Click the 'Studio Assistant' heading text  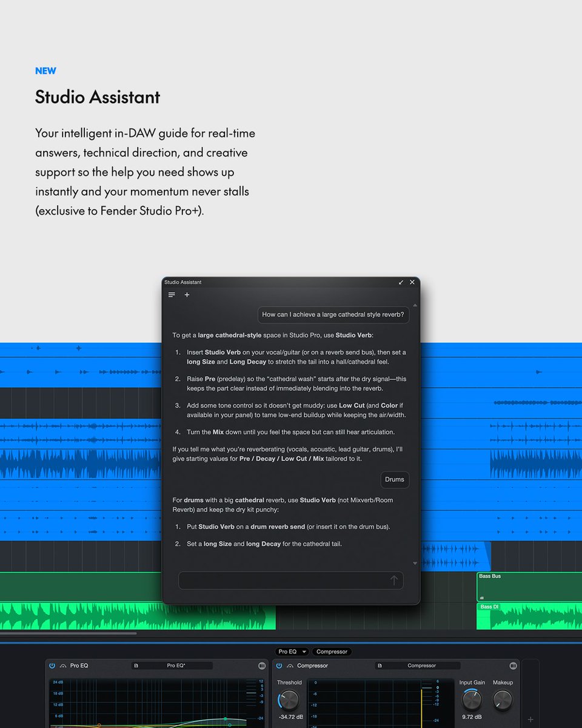click(x=98, y=97)
